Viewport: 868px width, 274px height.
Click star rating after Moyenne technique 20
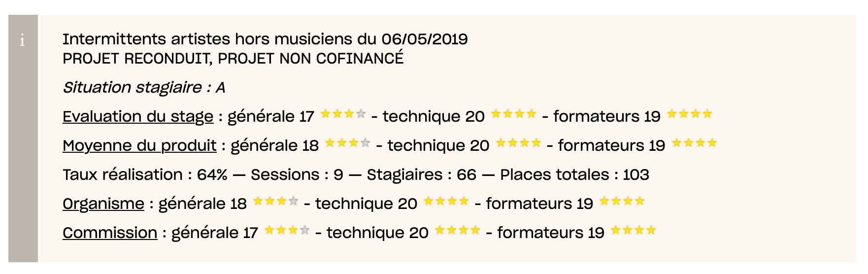pos(519,143)
